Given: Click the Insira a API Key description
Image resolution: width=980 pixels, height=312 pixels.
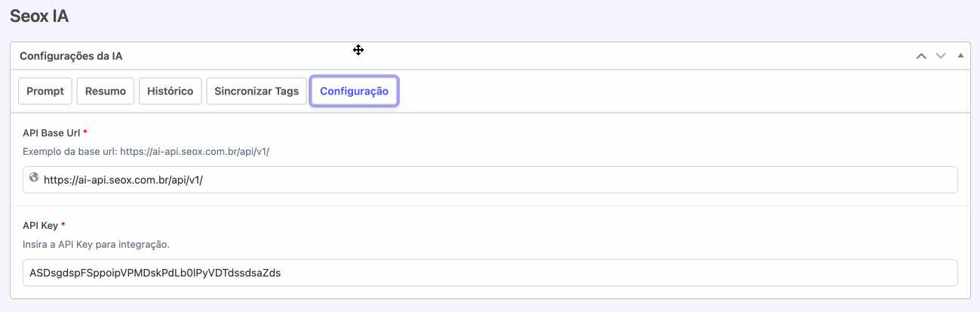Looking at the screenshot, I should 96,245.
